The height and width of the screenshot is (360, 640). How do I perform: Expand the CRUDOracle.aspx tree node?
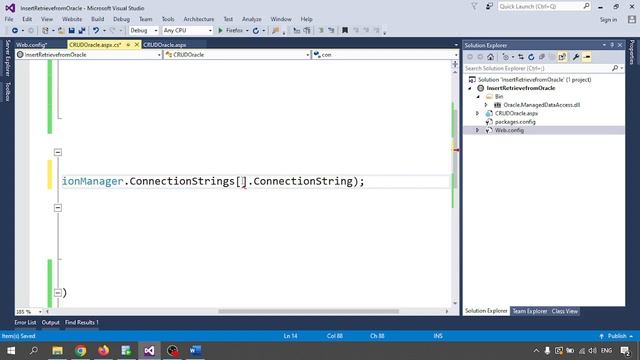click(x=478, y=113)
